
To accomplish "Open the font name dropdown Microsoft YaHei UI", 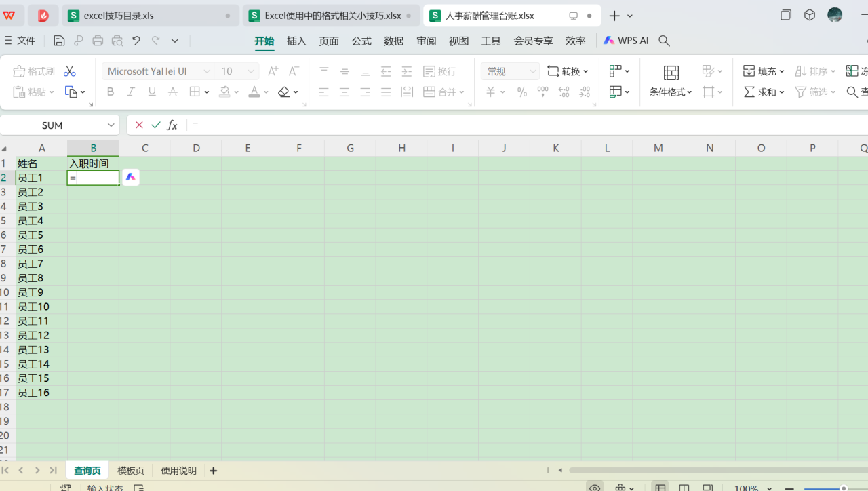I will [x=207, y=71].
